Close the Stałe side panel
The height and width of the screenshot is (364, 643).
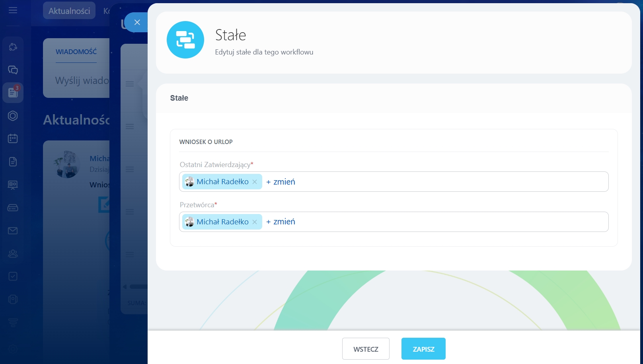pos(137,22)
